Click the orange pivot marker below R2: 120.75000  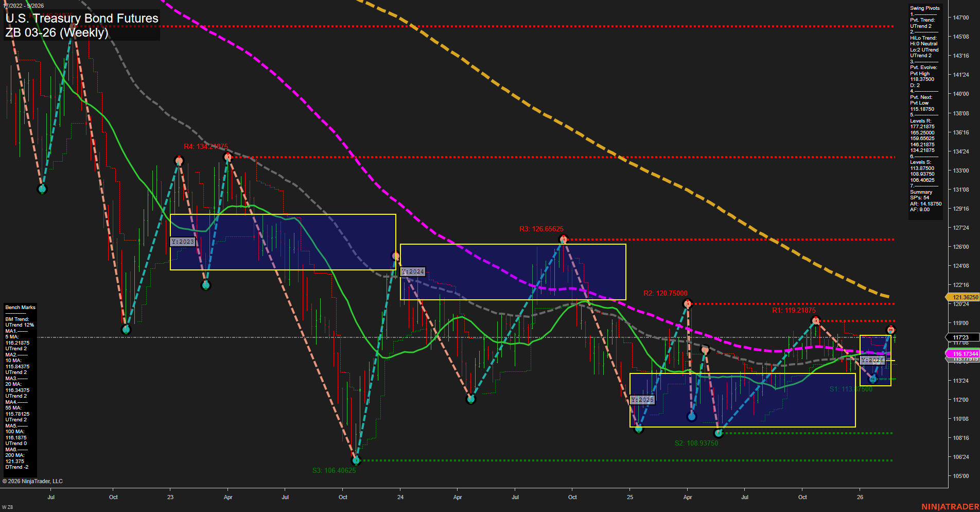coord(704,349)
